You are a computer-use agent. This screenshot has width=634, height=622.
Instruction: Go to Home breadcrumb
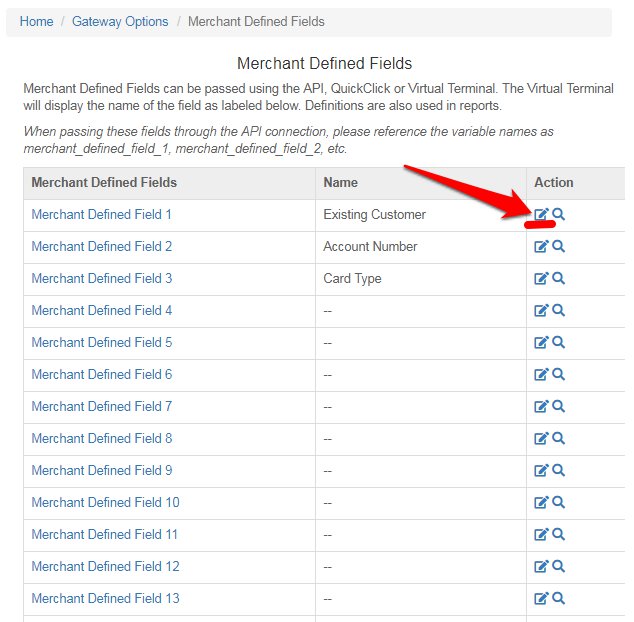pos(36,21)
